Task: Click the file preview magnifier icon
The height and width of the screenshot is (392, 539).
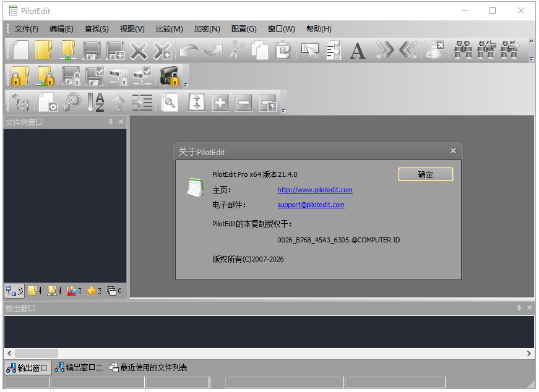Action: (x=170, y=102)
